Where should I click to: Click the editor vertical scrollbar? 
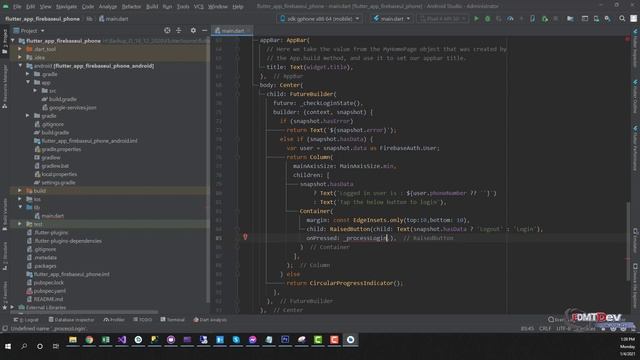pyautogui.click(x=628, y=241)
